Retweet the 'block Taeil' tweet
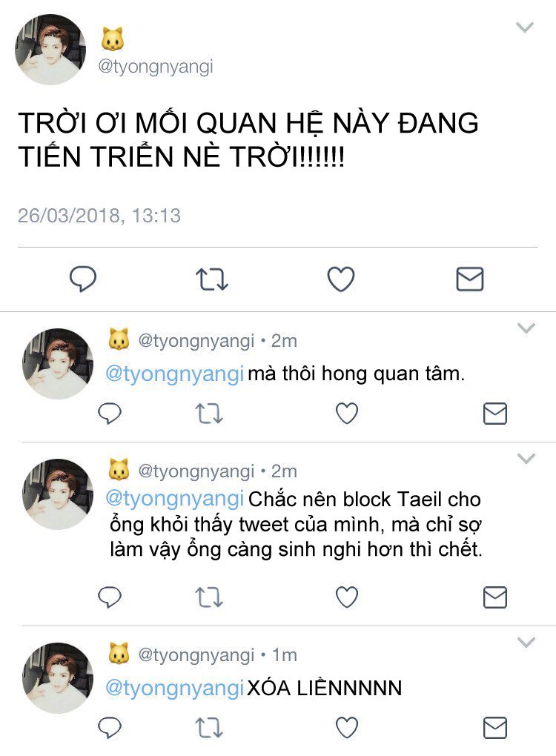 click(209, 597)
